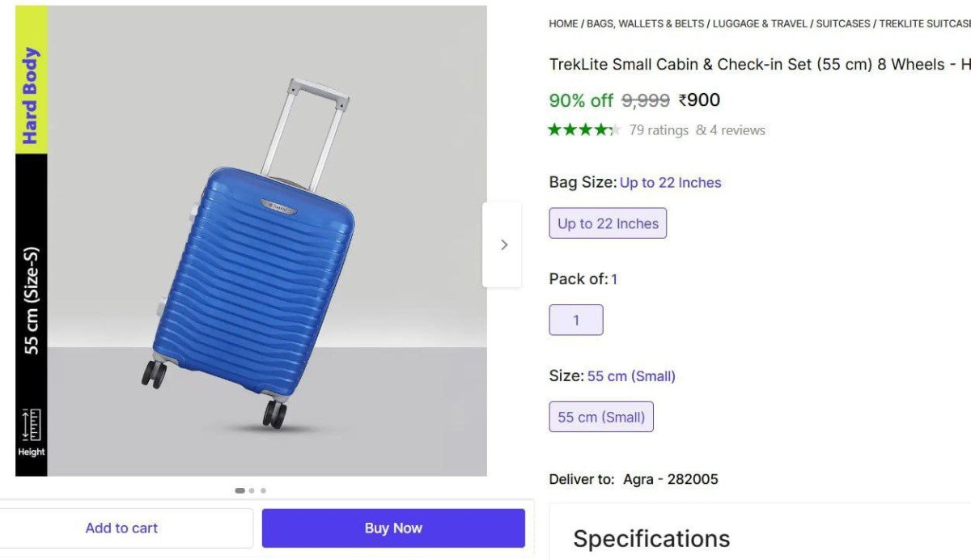Open the 'BAGS, WALLETS & BELTS' breadcrumb
The height and width of the screenshot is (560, 971).
[x=645, y=23]
